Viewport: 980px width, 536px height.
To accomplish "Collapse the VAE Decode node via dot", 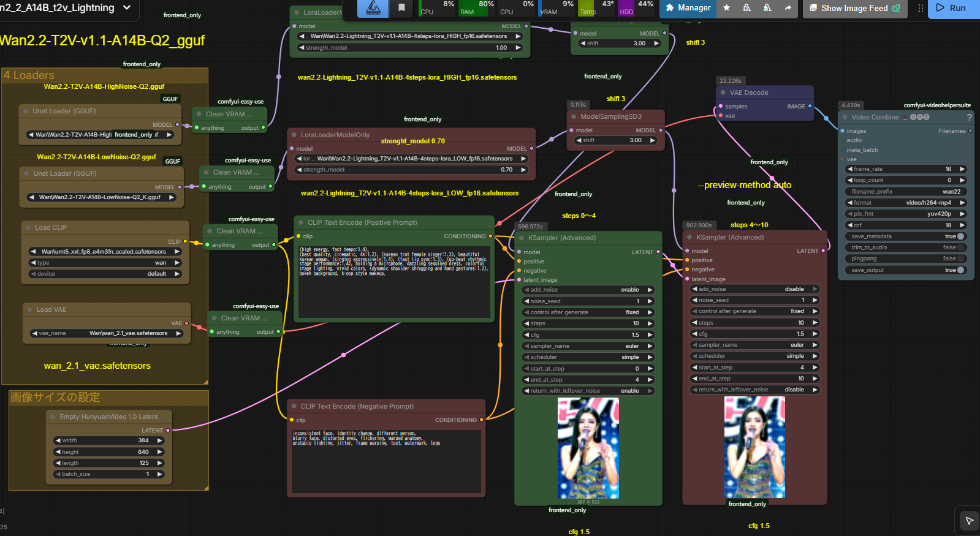I will 723,92.
